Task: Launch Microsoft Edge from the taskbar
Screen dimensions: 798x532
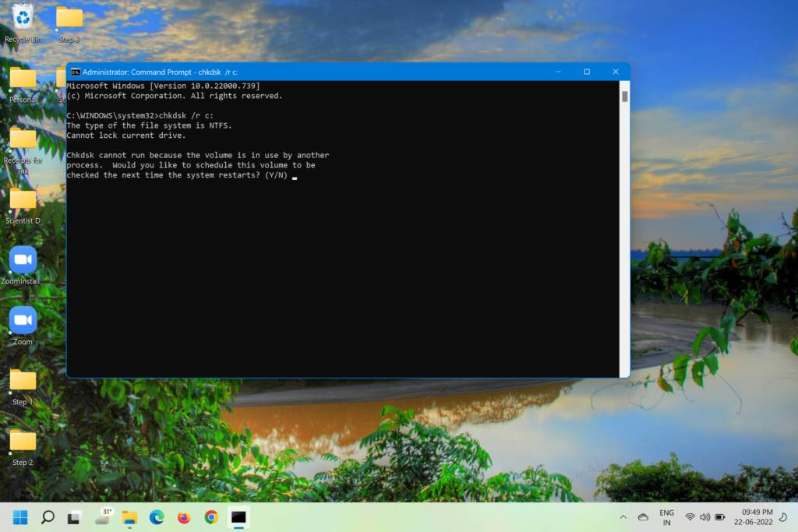Action: click(x=157, y=516)
